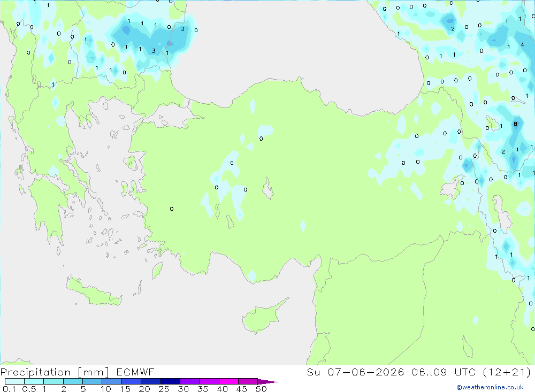This screenshot has height=392, width=535.
Task: Click the "Precipitation [mm] ECMWF" title
Action: tap(78, 372)
